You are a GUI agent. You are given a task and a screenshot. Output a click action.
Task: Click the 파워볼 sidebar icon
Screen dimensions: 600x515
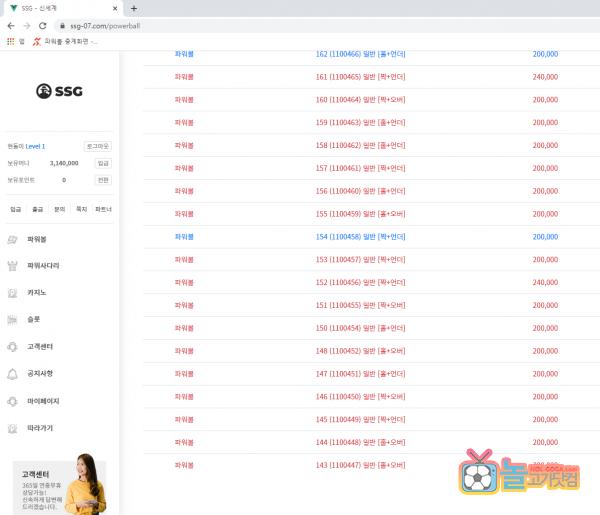[x=12, y=240]
